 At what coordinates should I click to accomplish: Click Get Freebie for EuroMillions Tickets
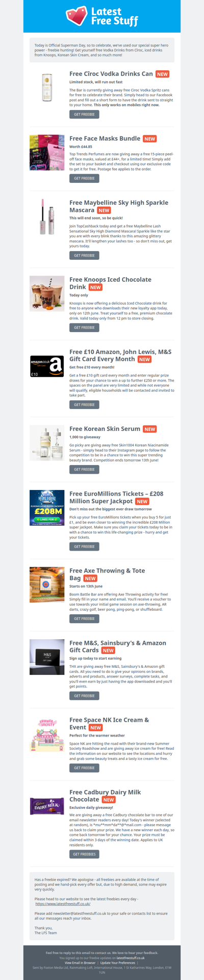pos(84,547)
